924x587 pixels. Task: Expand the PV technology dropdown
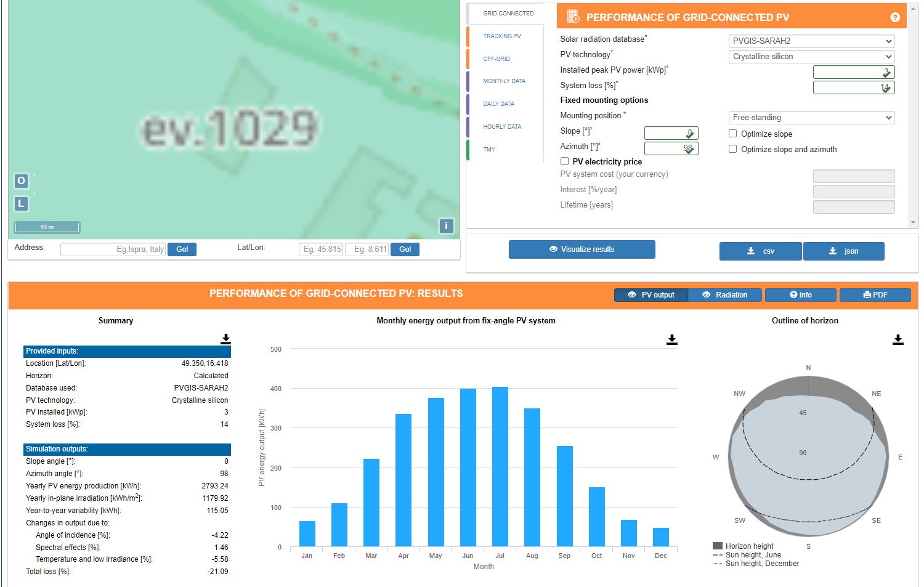point(811,57)
